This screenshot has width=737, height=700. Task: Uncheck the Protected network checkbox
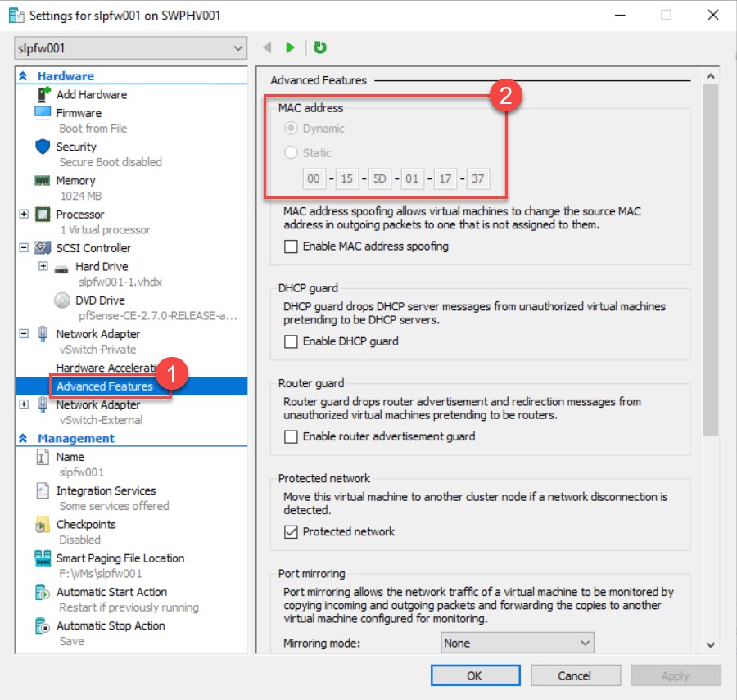coord(291,532)
